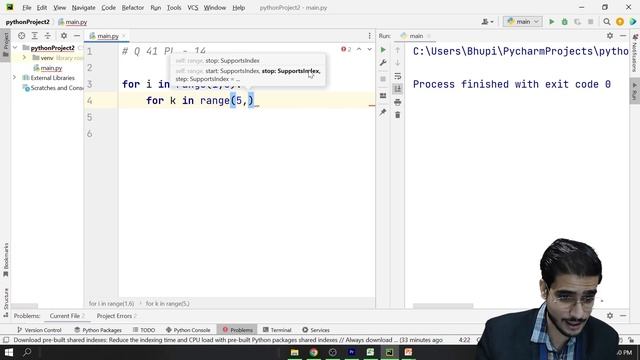Toggle the Bookmarks side tool window
The height and width of the screenshot is (360, 640).
[x=5, y=260]
